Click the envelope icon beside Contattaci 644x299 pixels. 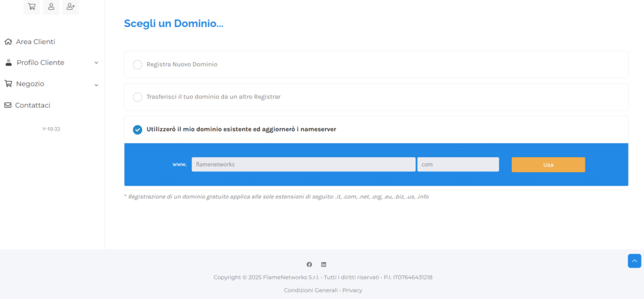[8, 106]
